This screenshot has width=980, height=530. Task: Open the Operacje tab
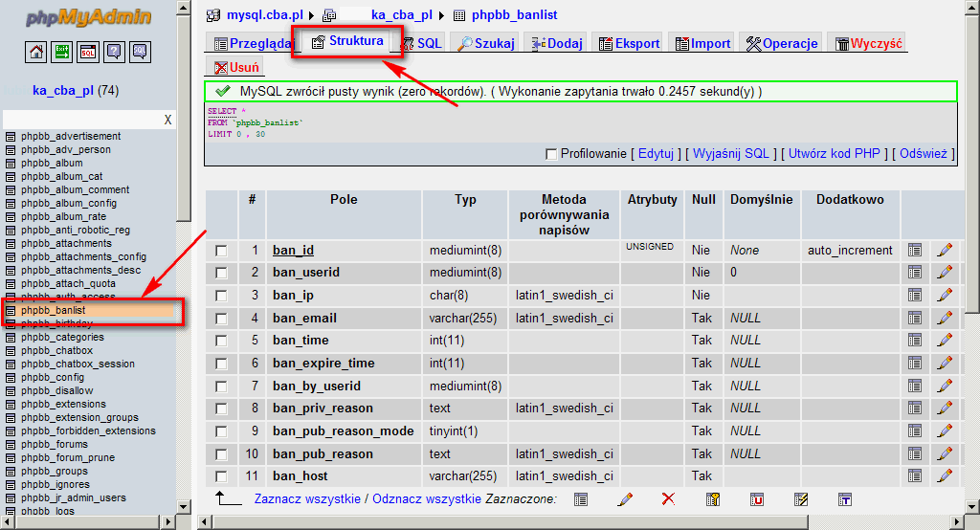782,43
